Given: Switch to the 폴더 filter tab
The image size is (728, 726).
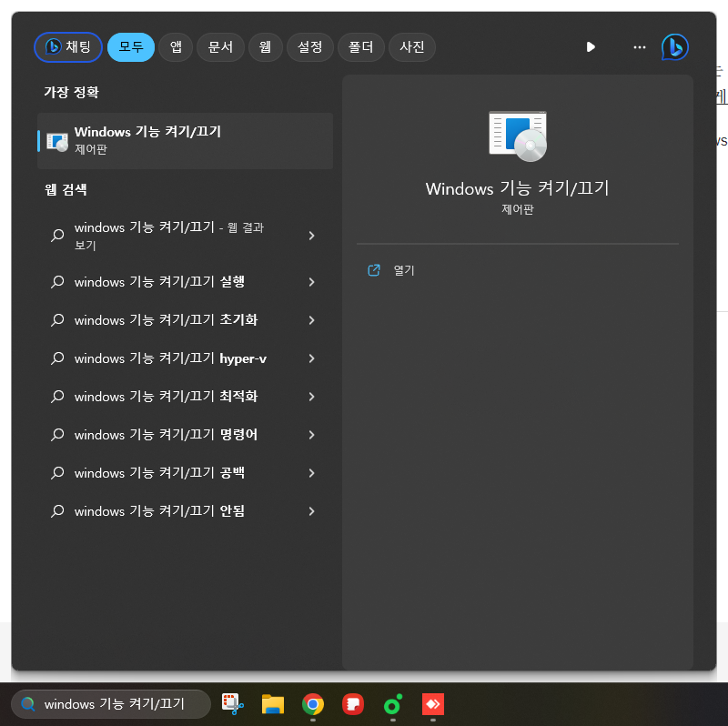Looking at the screenshot, I should click(360, 47).
